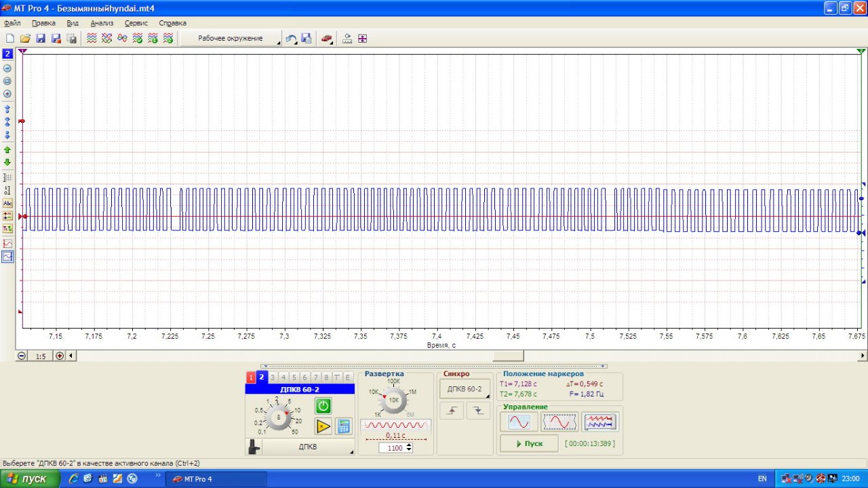Click the red car toolbar icon
Screen dimensions: 868x488
click(x=327, y=39)
